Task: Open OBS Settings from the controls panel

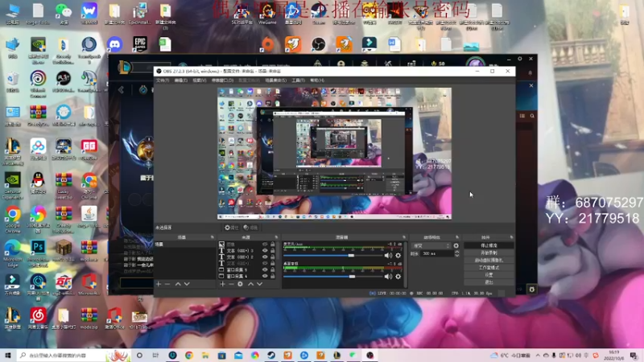Action: point(489,275)
